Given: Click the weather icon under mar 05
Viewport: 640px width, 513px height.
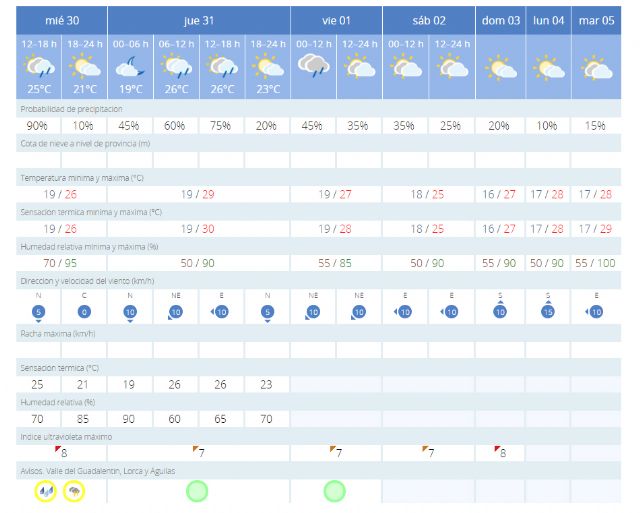Looking at the screenshot, I should point(597,68).
